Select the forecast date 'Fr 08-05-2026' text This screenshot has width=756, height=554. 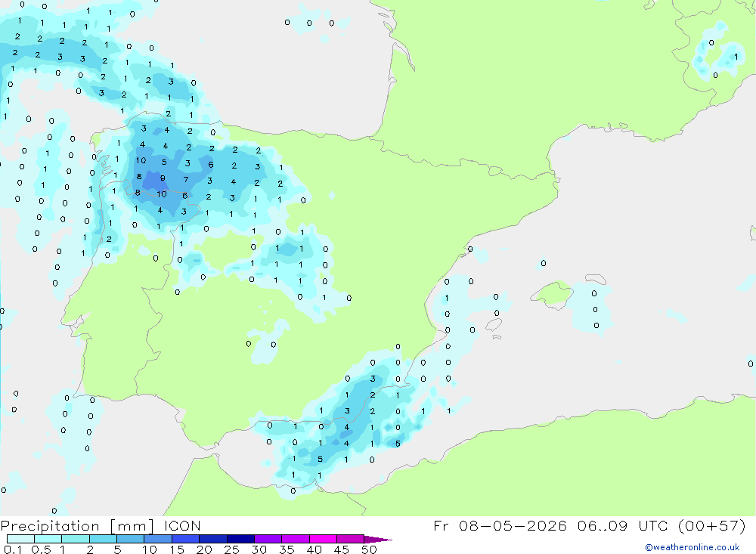[500, 525]
